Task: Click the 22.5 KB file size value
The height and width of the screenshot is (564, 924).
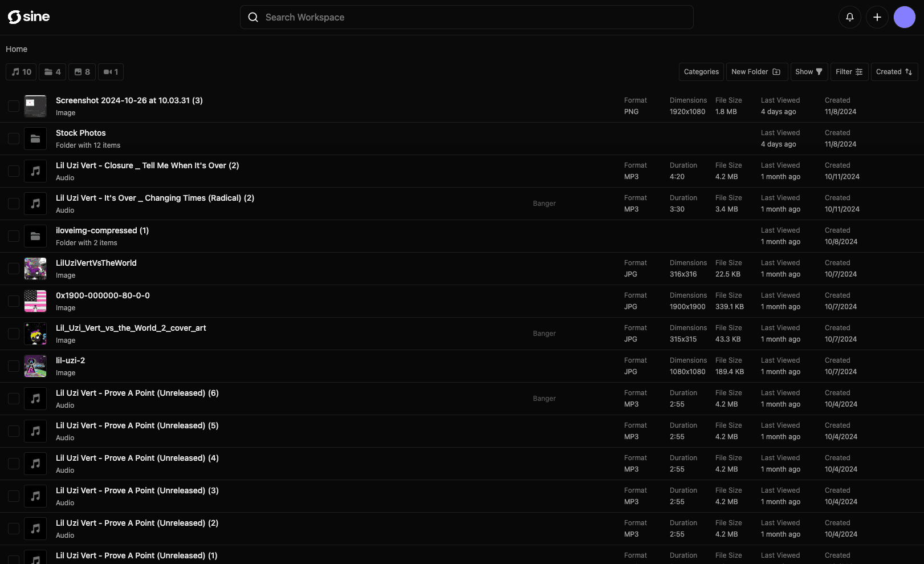Action: tap(728, 274)
